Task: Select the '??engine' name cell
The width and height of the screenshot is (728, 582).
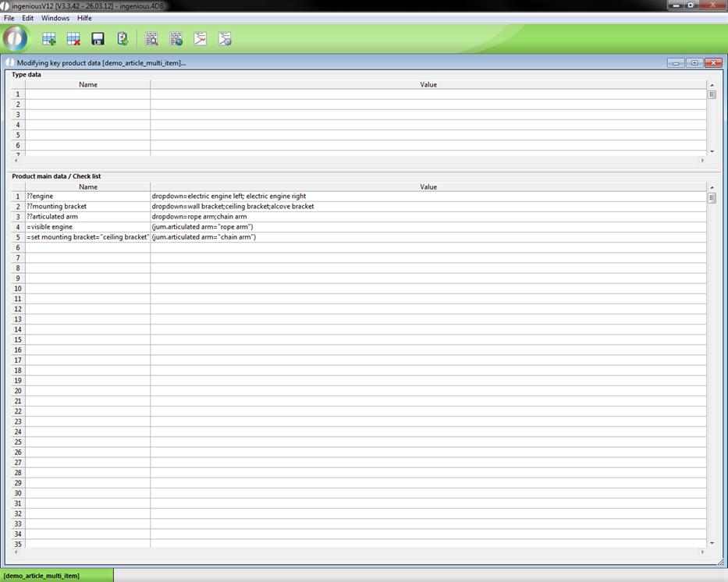Action: tap(87, 197)
